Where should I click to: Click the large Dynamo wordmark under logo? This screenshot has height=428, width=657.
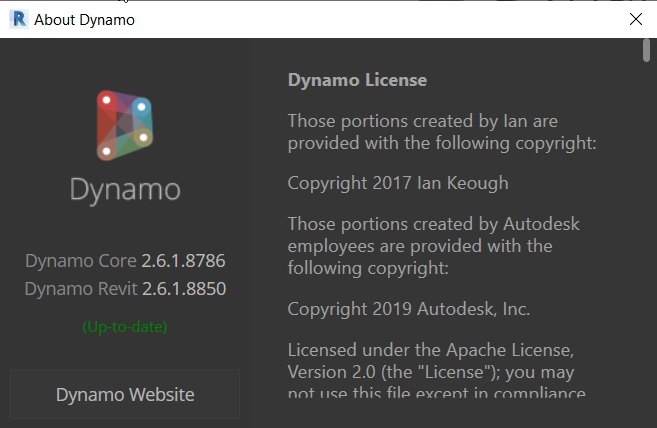125,190
